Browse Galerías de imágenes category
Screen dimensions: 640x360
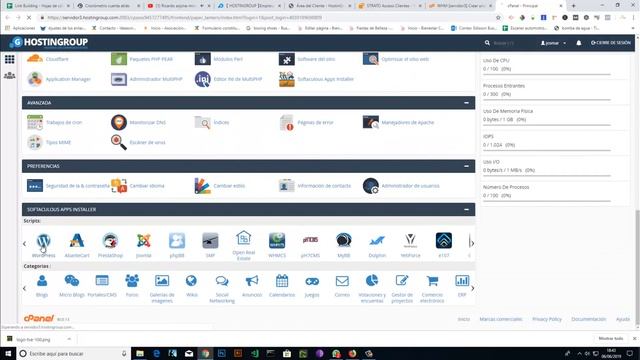162,289
